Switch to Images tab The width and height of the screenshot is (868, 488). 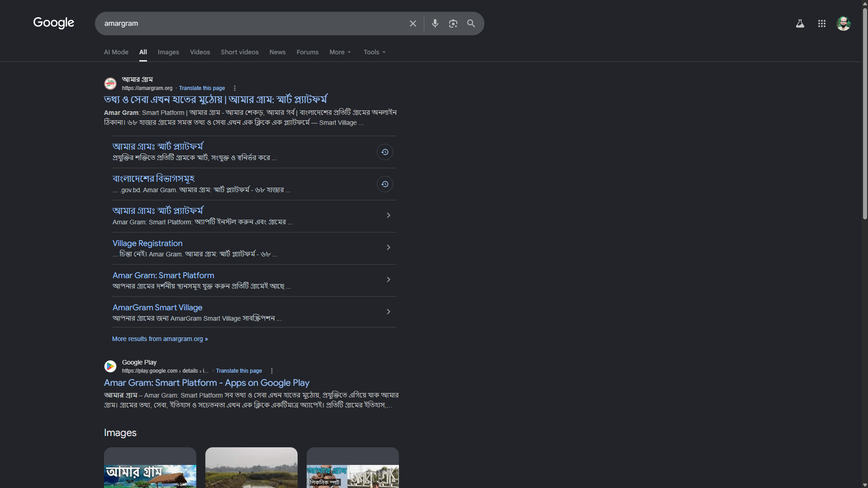point(168,52)
